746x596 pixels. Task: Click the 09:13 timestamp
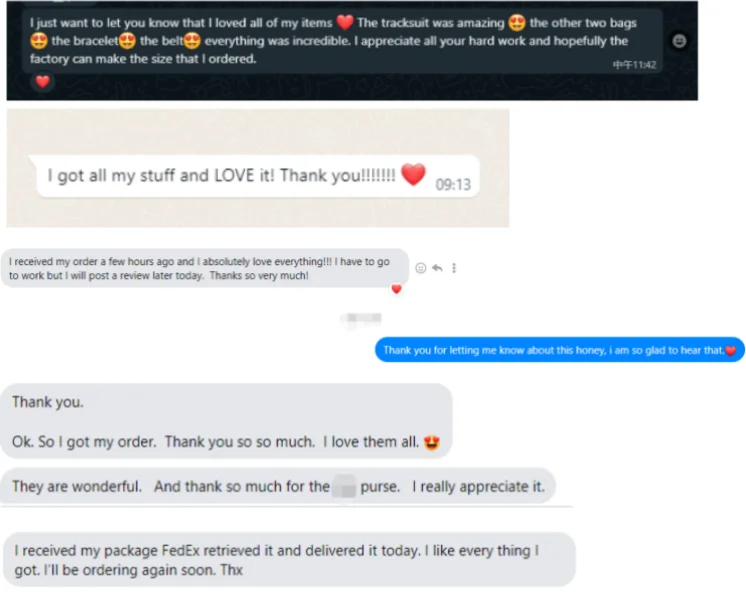click(452, 184)
